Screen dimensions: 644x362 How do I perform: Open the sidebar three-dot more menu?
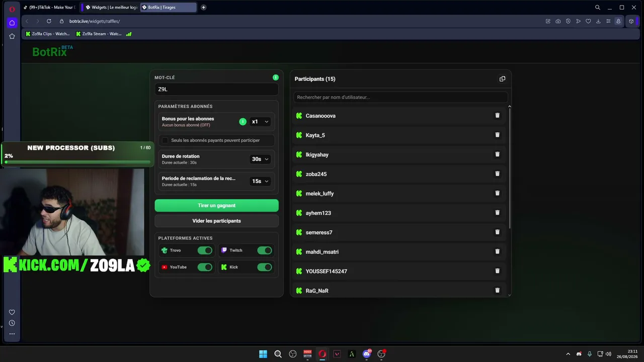tap(12, 334)
